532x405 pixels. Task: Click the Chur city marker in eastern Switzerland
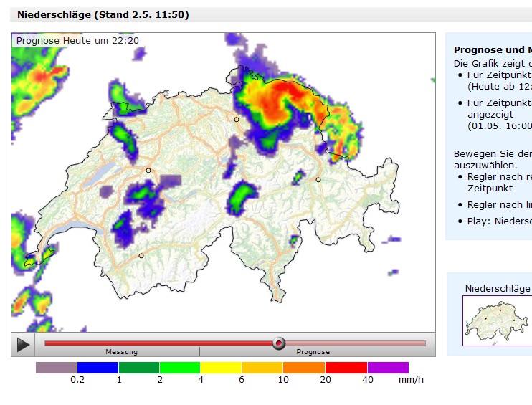click(318, 180)
